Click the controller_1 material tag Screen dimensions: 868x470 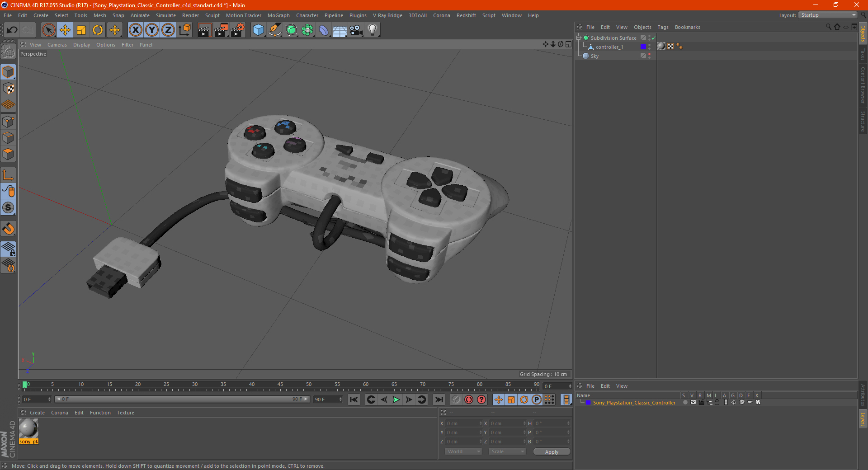(661, 46)
